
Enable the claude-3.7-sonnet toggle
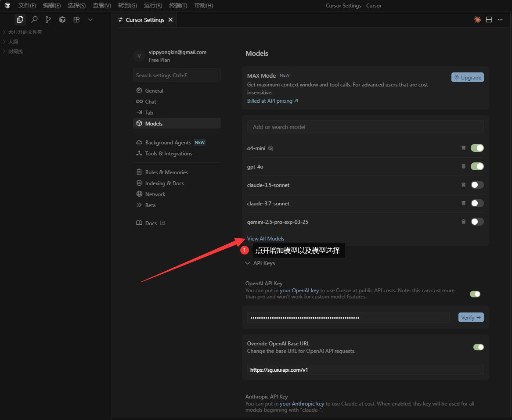477,203
